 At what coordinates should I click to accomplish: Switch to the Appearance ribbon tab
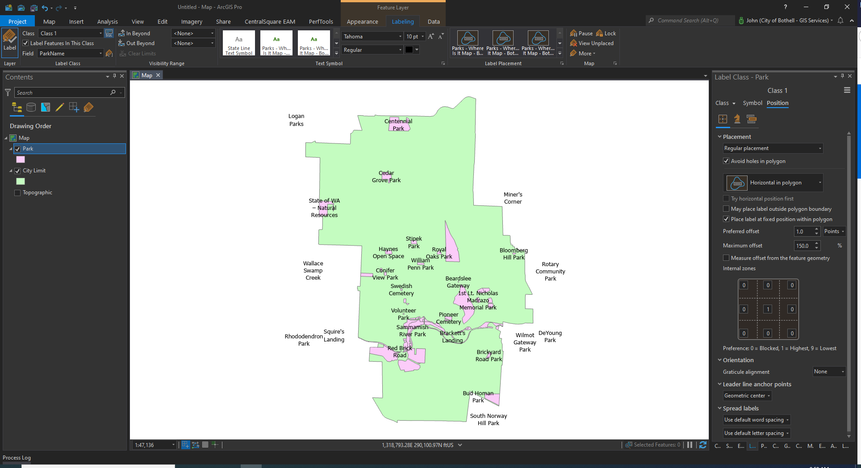click(362, 21)
